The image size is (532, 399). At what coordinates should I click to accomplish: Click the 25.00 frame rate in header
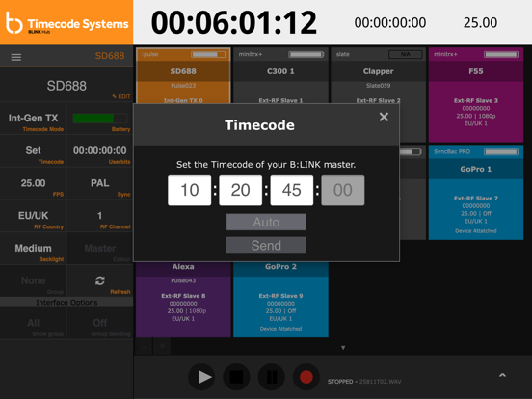point(480,23)
